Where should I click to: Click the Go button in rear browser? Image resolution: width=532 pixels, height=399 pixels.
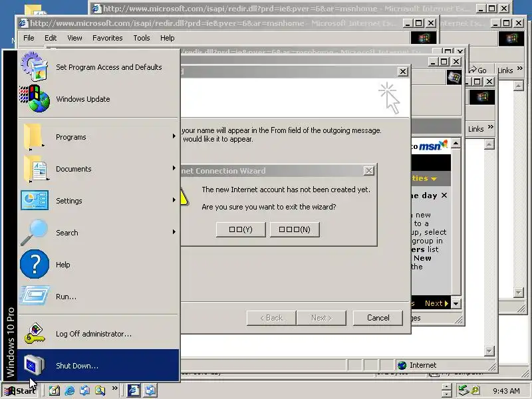click(x=477, y=70)
